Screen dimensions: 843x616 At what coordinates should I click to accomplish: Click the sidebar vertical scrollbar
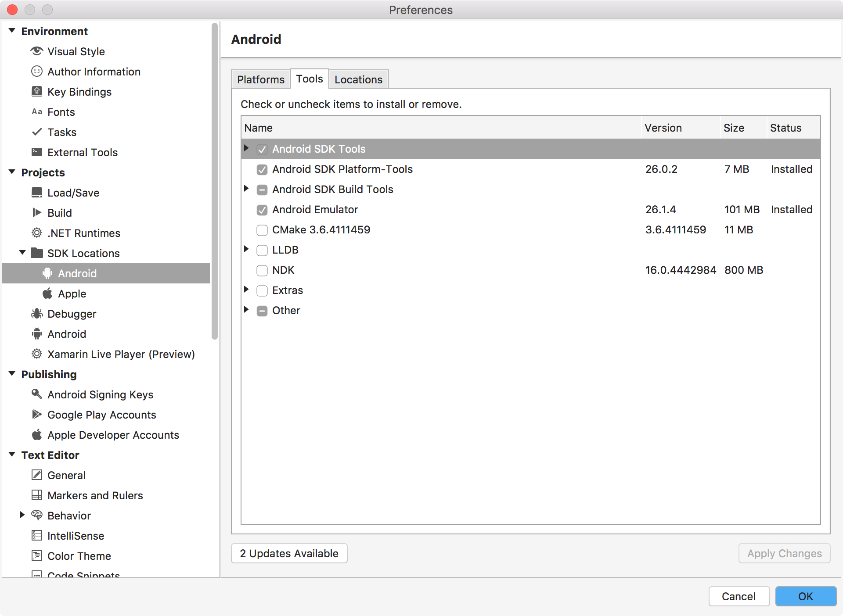click(215, 181)
